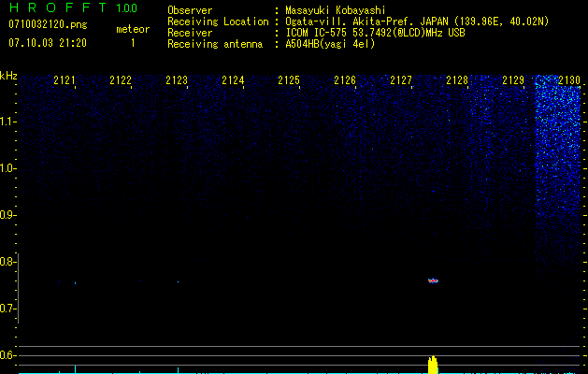Click the Receiving antenna field label
The image size is (588, 374).
click(x=215, y=44)
